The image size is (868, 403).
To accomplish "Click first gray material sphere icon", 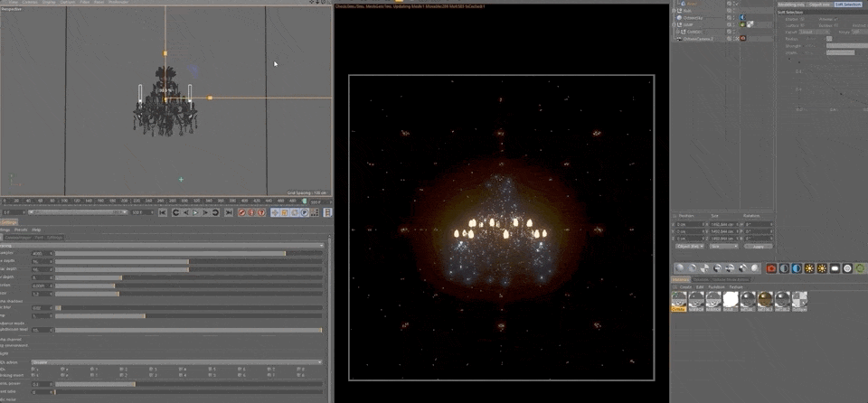I will 680,268.
